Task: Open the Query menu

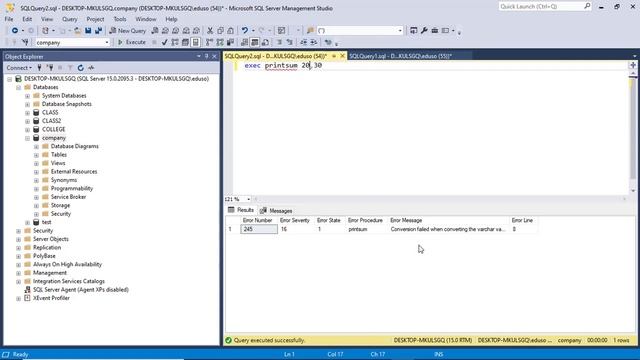Action: (69, 19)
